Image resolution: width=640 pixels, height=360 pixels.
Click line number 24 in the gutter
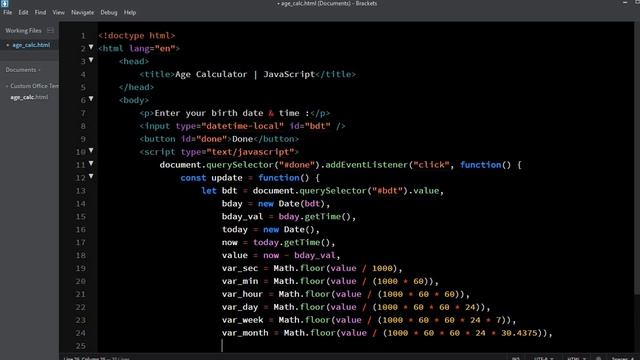[x=81, y=333]
